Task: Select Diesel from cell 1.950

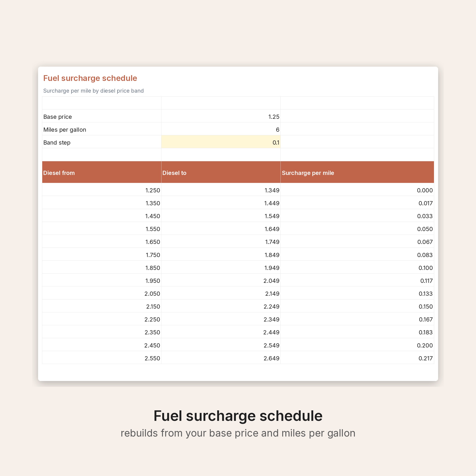Action: (102, 280)
